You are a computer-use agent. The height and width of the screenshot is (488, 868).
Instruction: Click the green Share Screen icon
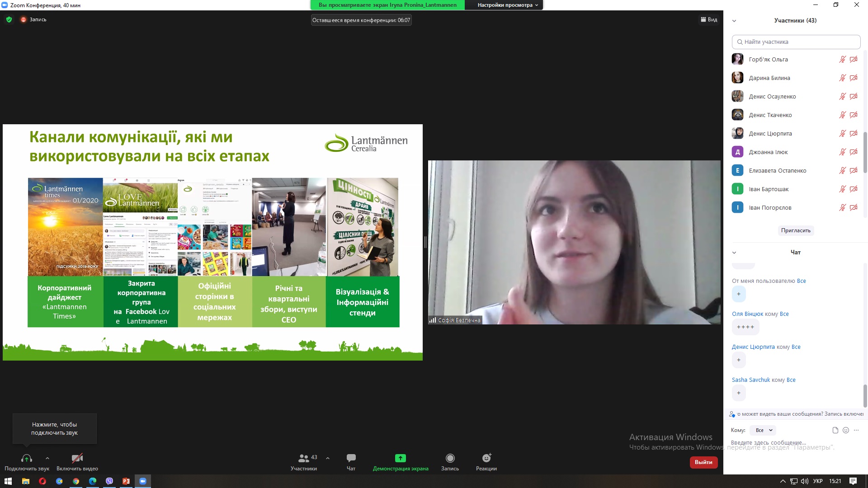tap(400, 458)
